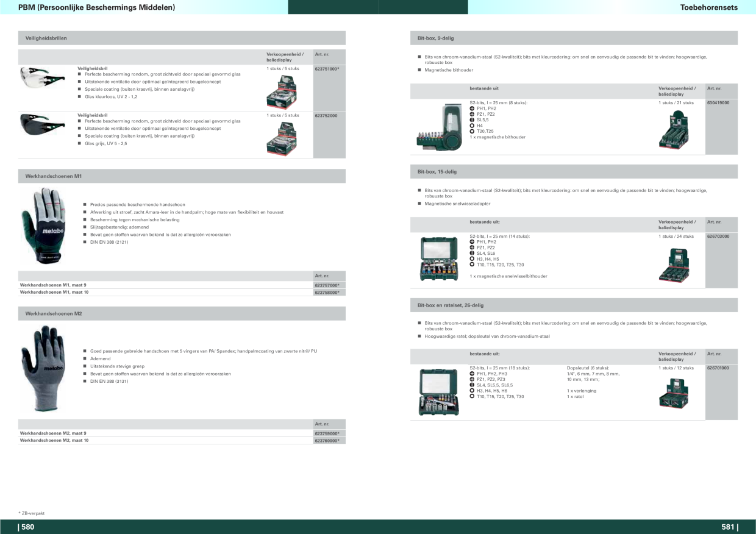
Task: Click the Phillips icon in the 9-delig bit-box list
Action: pyautogui.click(x=472, y=109)
